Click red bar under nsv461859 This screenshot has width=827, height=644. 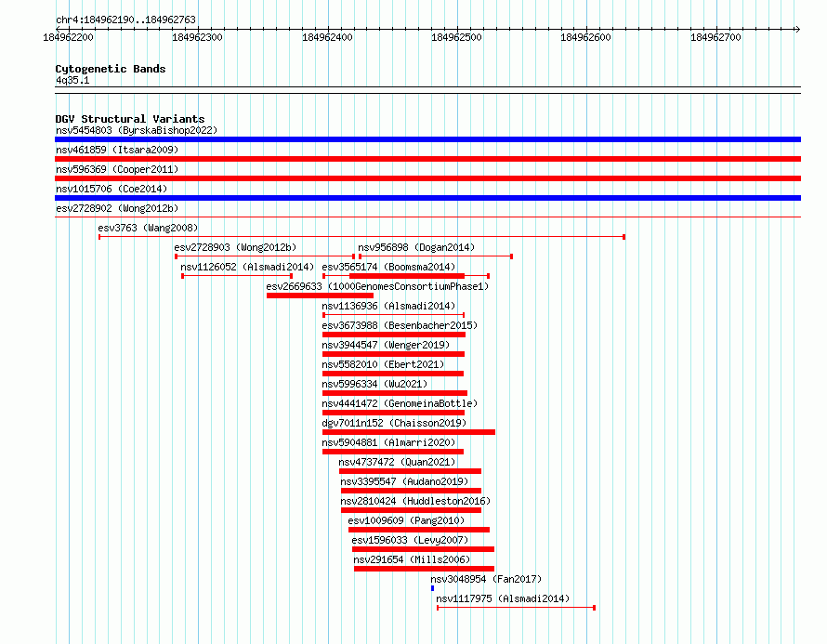pos(427,159)
